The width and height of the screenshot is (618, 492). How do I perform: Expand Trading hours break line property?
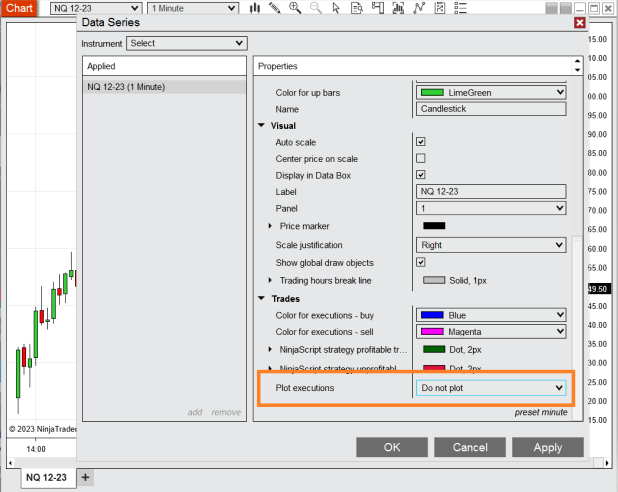click(x=270, y=280)
